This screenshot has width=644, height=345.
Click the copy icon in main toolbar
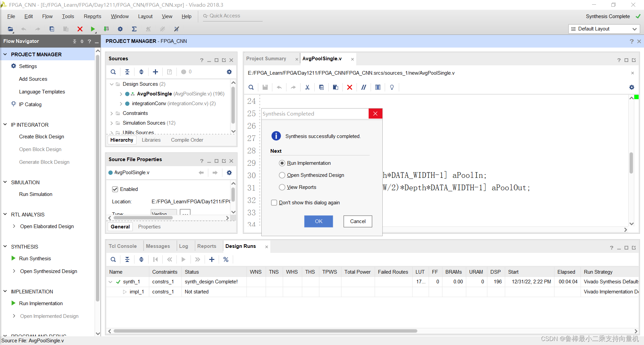pyautogui.click(x=52, y=29)
